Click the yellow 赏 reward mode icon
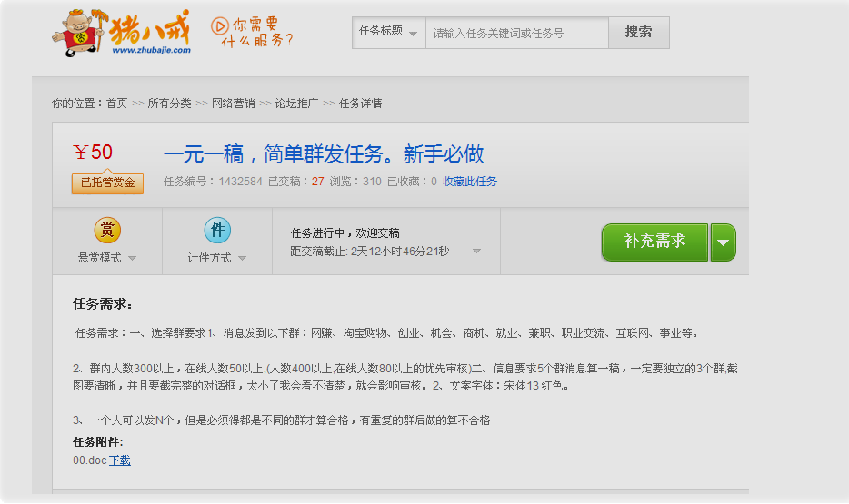The height and width of the screenshot is (504, 849). coord(107,231)
